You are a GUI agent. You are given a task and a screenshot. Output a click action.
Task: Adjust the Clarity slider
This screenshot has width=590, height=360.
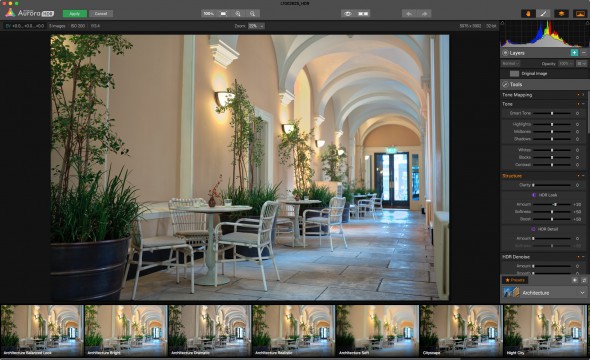tap(552, 185)
